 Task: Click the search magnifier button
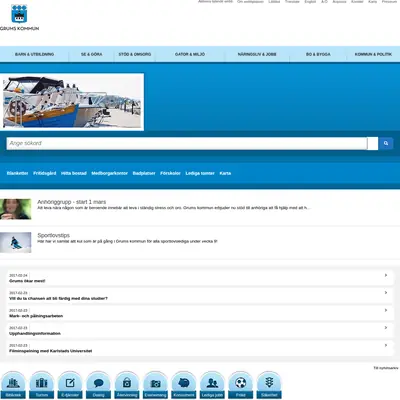coord(386,143)
